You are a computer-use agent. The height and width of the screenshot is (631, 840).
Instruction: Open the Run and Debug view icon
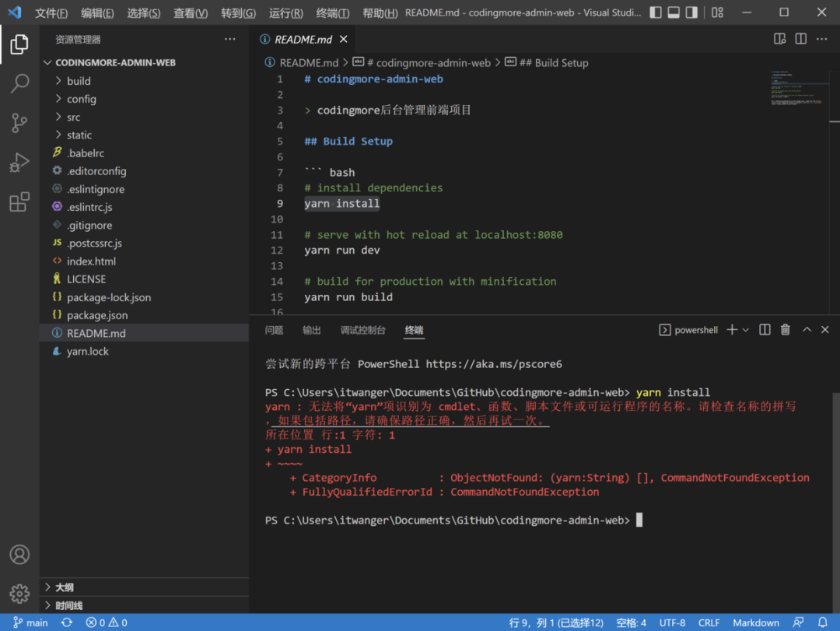19,163
